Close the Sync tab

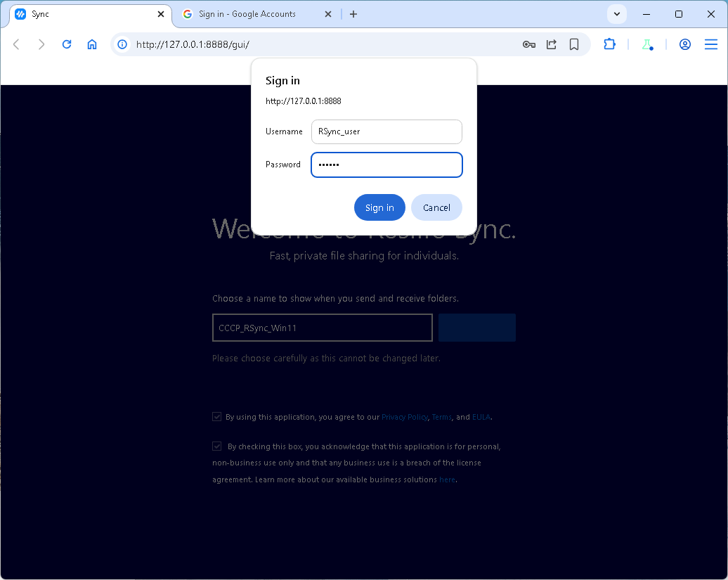tap(161, 14)
